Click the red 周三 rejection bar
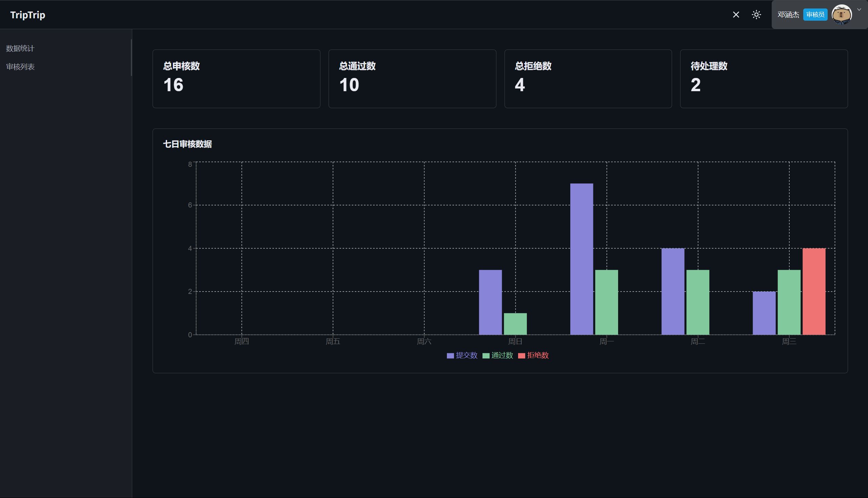Screen dimensions: 868x498 [814, 292]
